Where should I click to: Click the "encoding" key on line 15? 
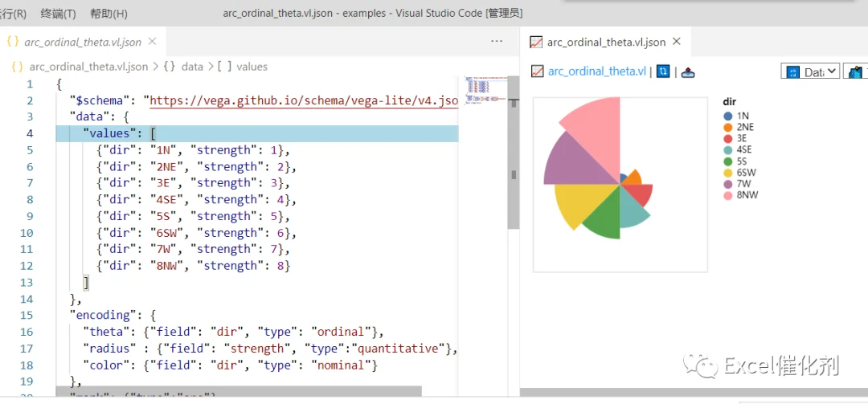pos(102,315)
